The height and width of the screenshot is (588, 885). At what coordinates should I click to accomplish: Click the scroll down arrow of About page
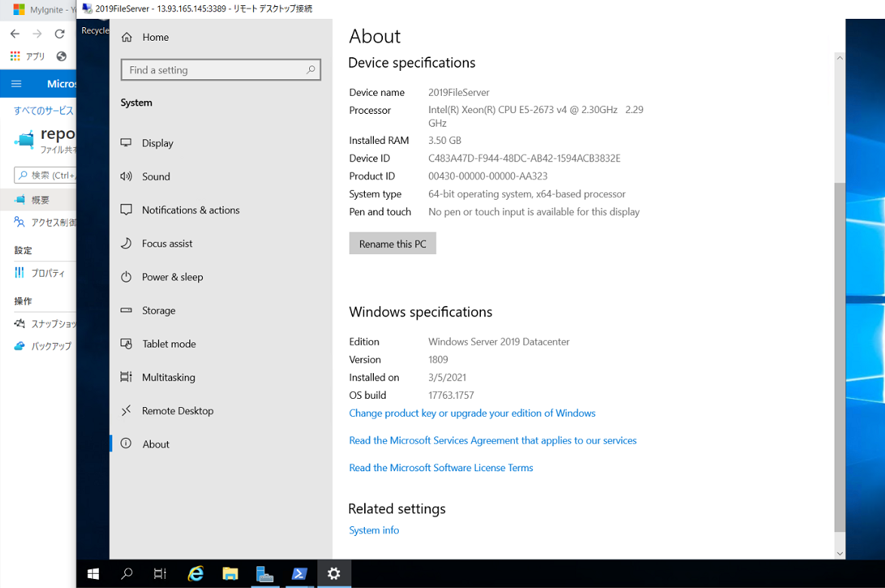click(840, 553)
